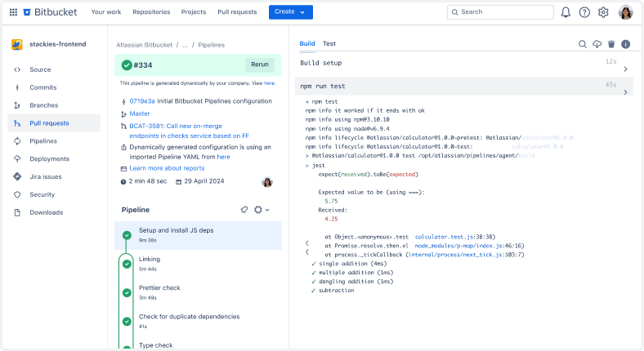This screenshot has width=644, height=351.
Task: Click the '29 April 2024' date text
Action: [204, 181]
